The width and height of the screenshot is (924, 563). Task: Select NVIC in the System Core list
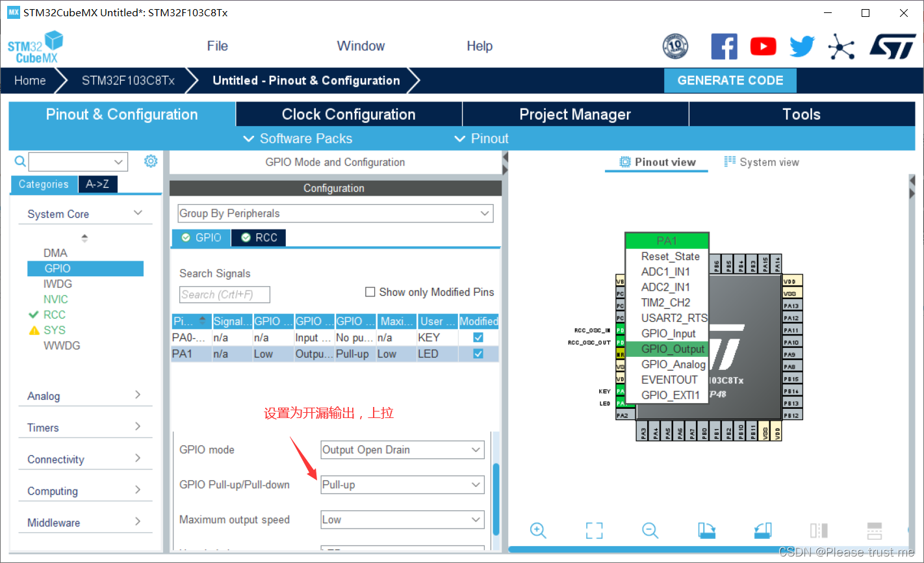[56, 300]
